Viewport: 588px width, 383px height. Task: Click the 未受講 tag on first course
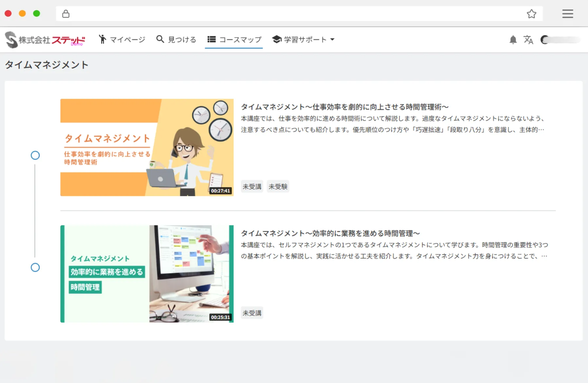(x=252, y=186)
